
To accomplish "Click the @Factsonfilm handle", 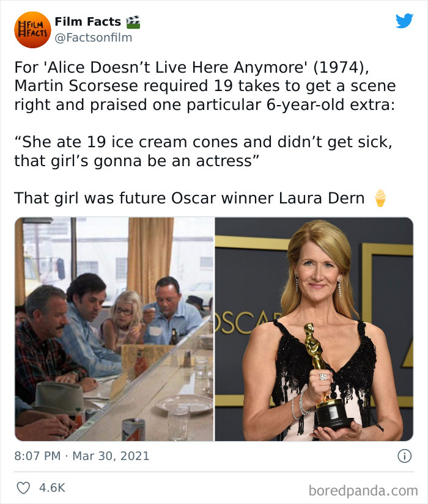I will [x=93, y=38].
